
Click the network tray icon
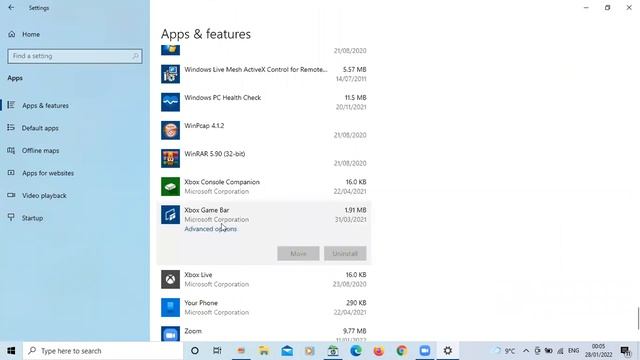pos(560,351)
